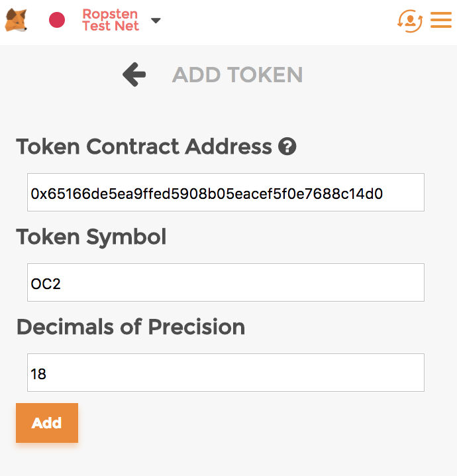This screenshot has width=457, height=476.
Task: Place cursor after the OC2 symbol text
Action: (61, 284)
